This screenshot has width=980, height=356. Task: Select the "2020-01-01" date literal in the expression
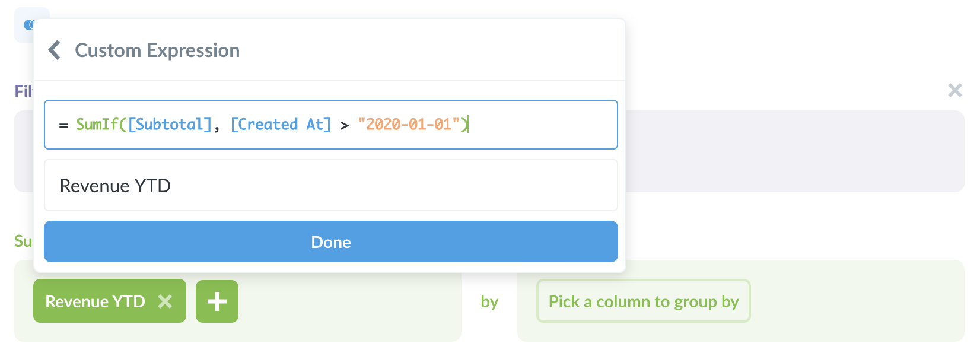click(411, 124)
